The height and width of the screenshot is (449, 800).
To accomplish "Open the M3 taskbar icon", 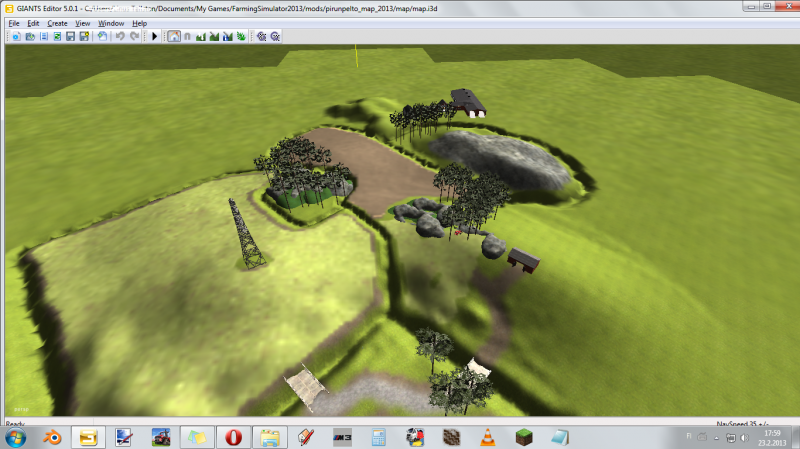I will (342, 438).
